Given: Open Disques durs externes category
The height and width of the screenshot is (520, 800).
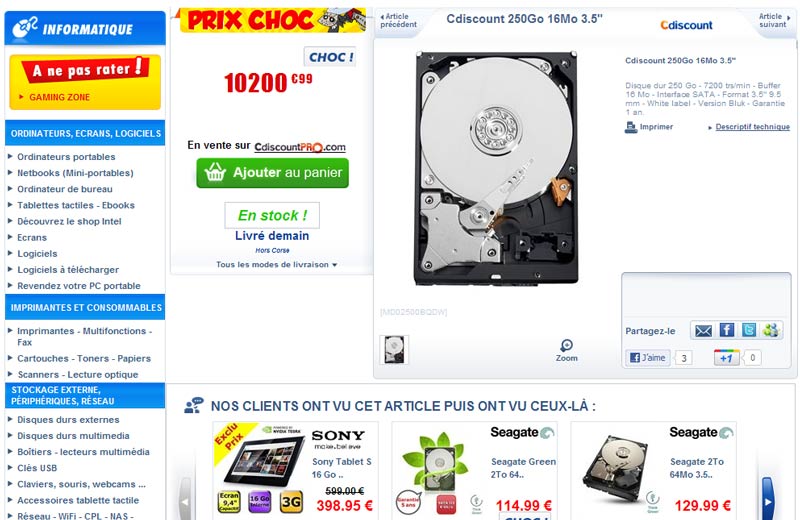Looking at the screenshot, I should coord(68,419).
